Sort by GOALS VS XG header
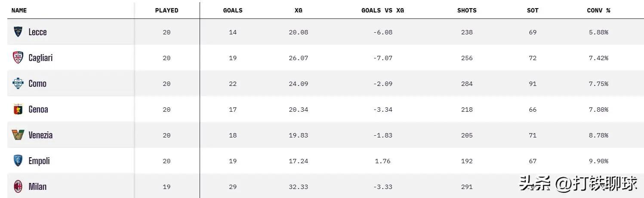The height and width of the screenshot is (198, 644). 382,10
